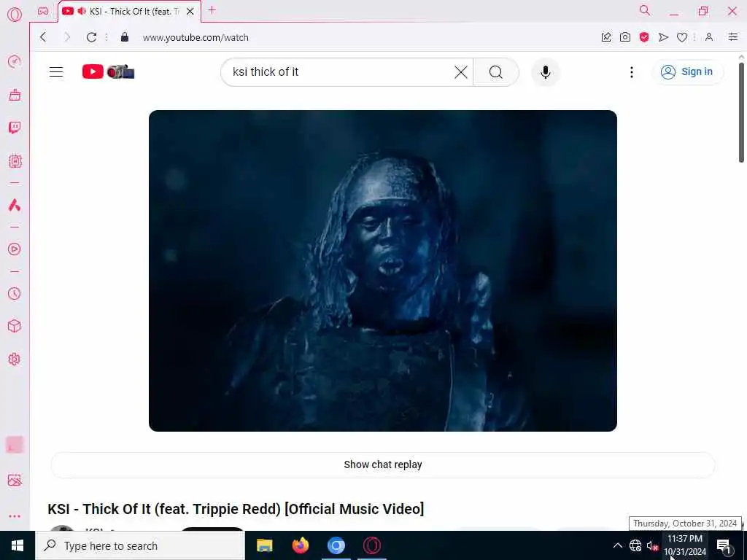View site security lock info

(x=125, y=37)
